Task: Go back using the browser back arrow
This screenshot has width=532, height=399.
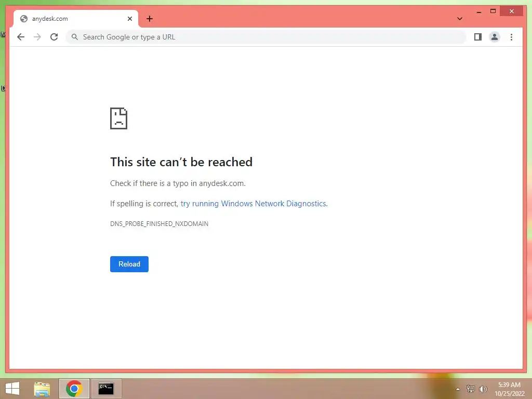Action: coord(21,37)
